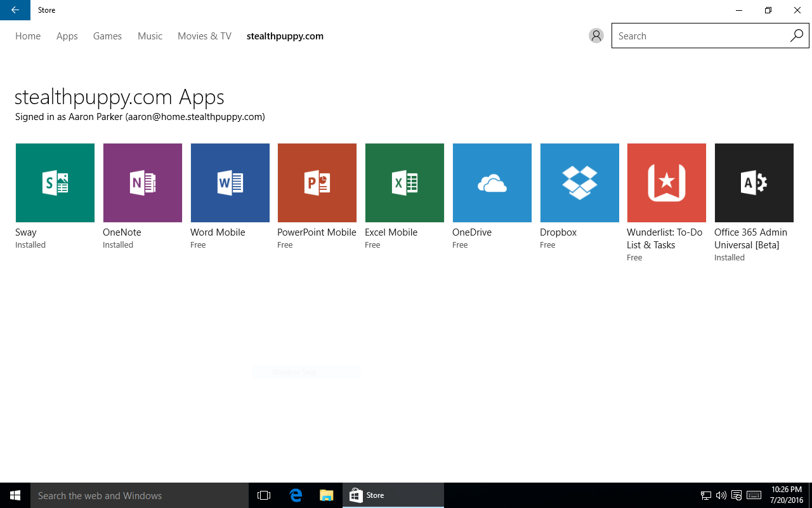
Task: Click the PowerPoint Mobile name label
Action: click(x=317, y=232)
